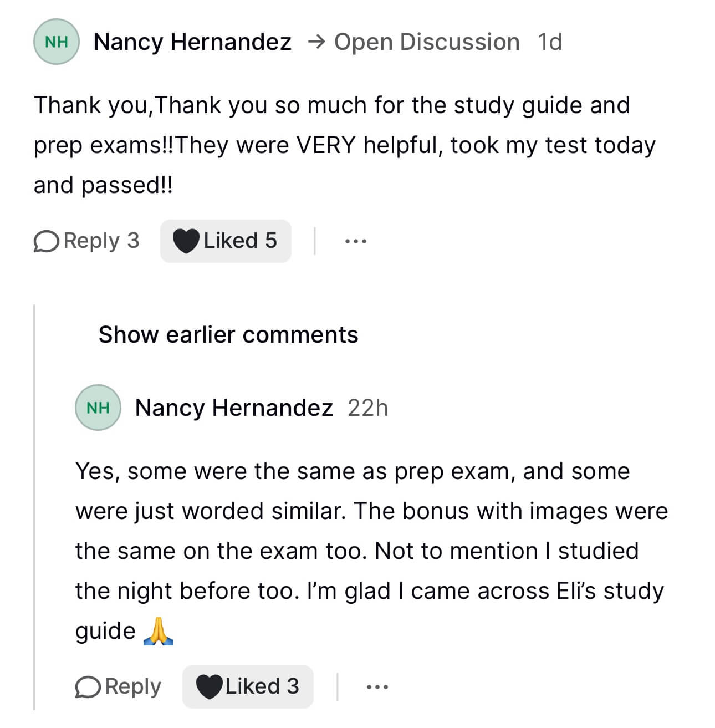715x728 pixels.
Task: Click the Nancy Hernandez name on the comment
Action: click(234, 408)
